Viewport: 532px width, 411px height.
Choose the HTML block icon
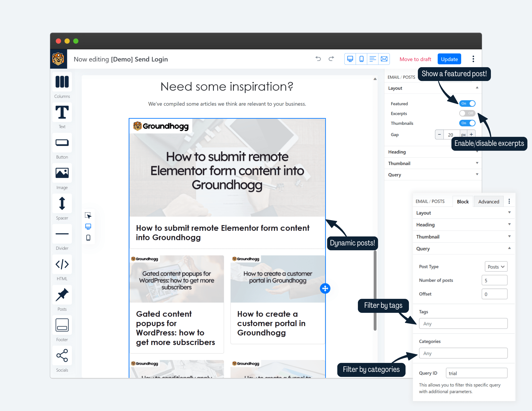(x=62, y=264)
